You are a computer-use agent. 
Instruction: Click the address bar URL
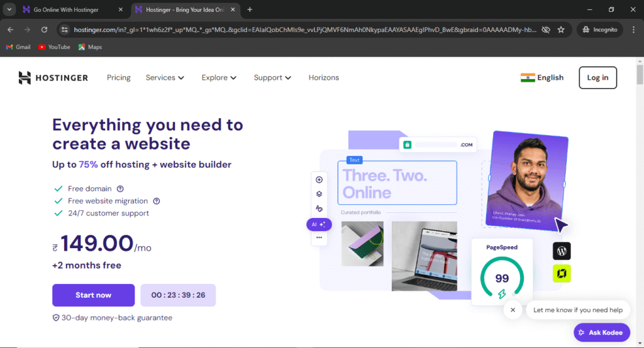pyautogui.click(x=305, y=30)
